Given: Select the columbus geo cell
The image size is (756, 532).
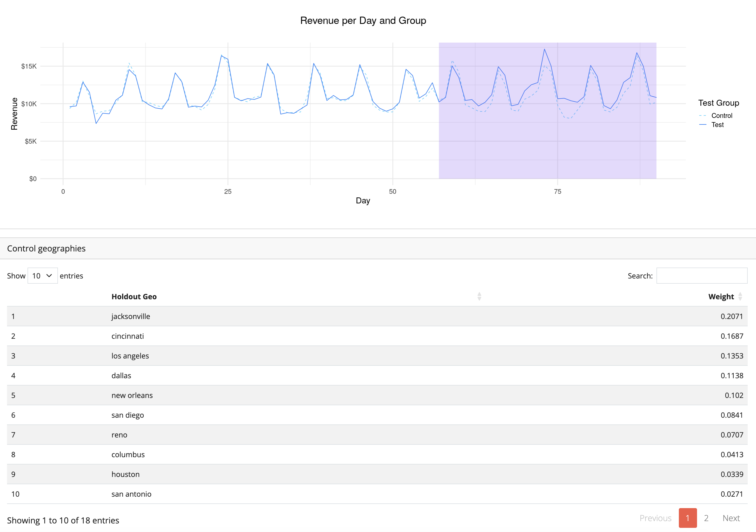Looking at the screenshot, I should (x=128, y=455).
